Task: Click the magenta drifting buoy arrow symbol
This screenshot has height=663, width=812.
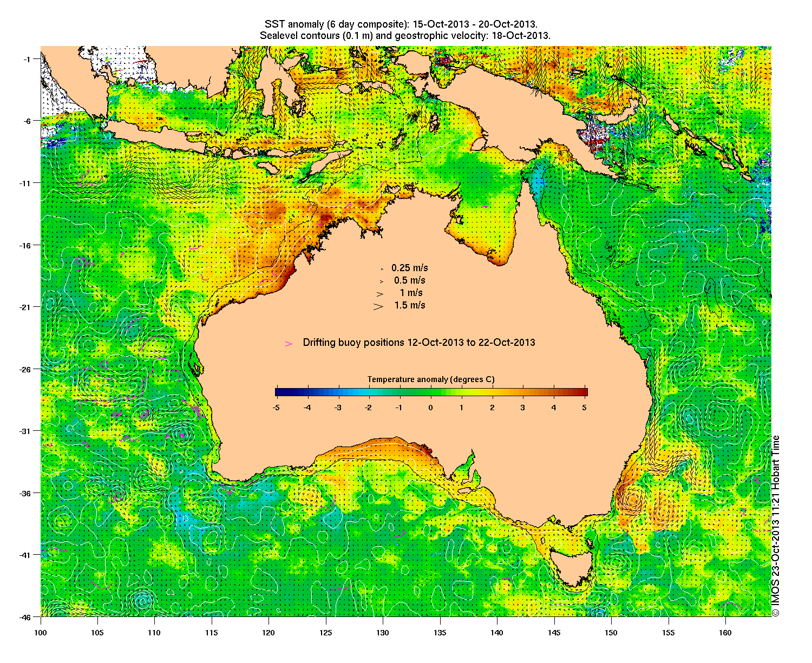Action: [x=289, y=344]
